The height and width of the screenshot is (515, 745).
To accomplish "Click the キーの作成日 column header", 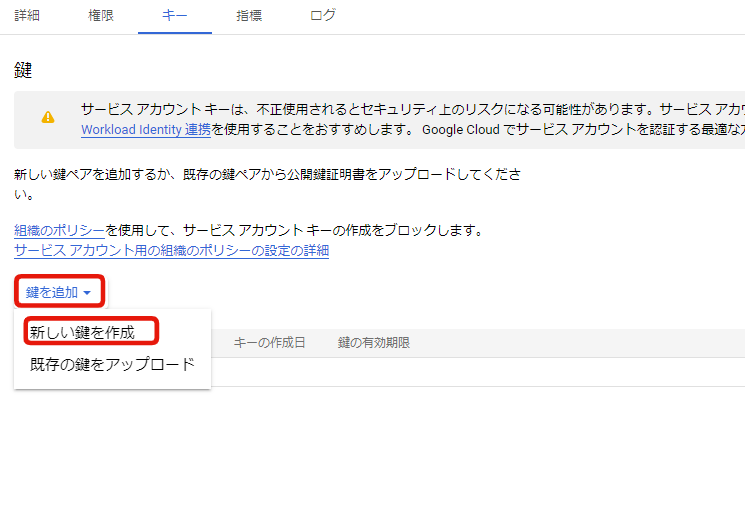I will [x=269, y=343].
